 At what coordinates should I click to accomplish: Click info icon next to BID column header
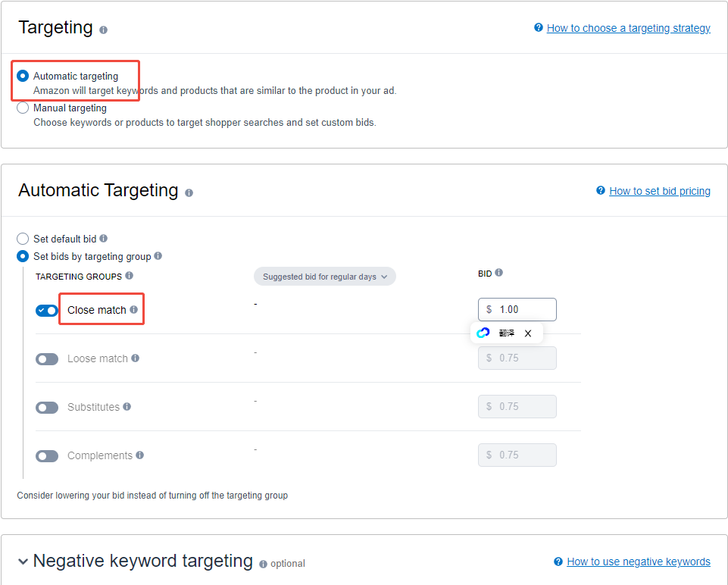[x=498, y=273]
